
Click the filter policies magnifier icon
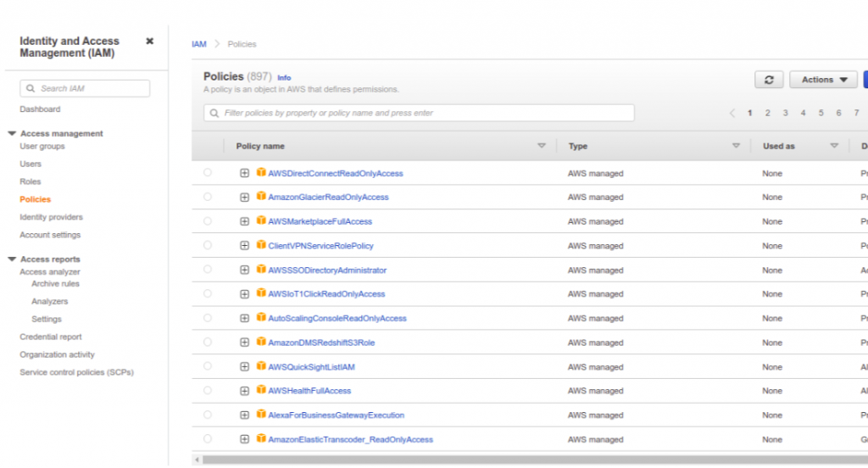(214, 113)
